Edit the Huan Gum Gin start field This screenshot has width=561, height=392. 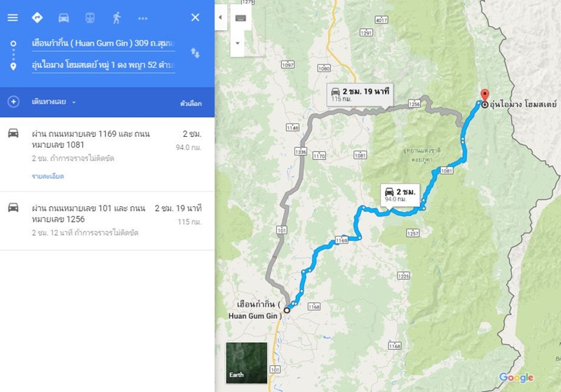click(x=103, y=43)
